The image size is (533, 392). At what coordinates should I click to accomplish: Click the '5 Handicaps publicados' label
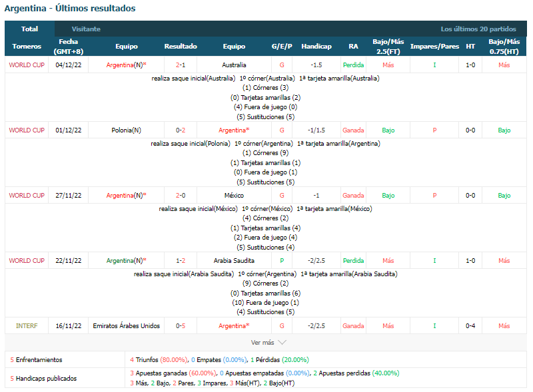pyautogui.click(x=43, y=379)
